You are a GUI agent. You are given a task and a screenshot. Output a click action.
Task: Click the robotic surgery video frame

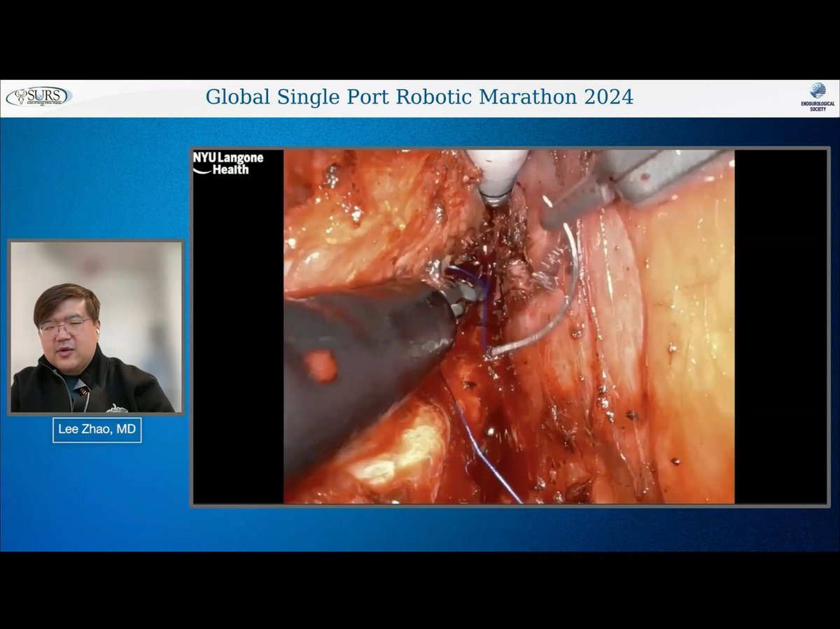(x=509, y=326)
